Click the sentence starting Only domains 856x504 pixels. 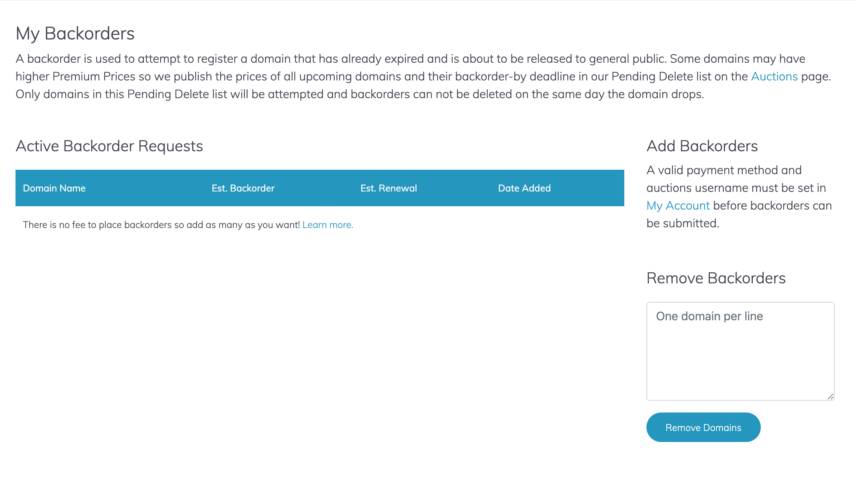point(360,94)
